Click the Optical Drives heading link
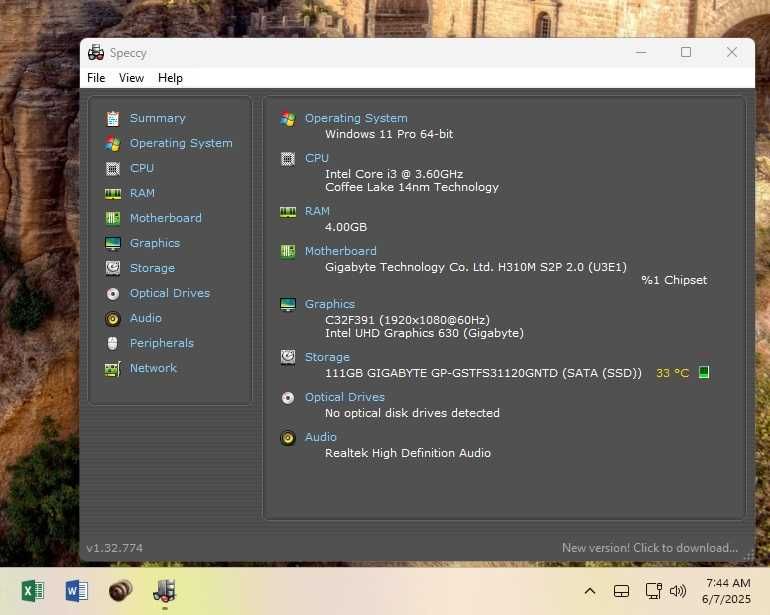770x615 pixels. (x=345, y=397)
